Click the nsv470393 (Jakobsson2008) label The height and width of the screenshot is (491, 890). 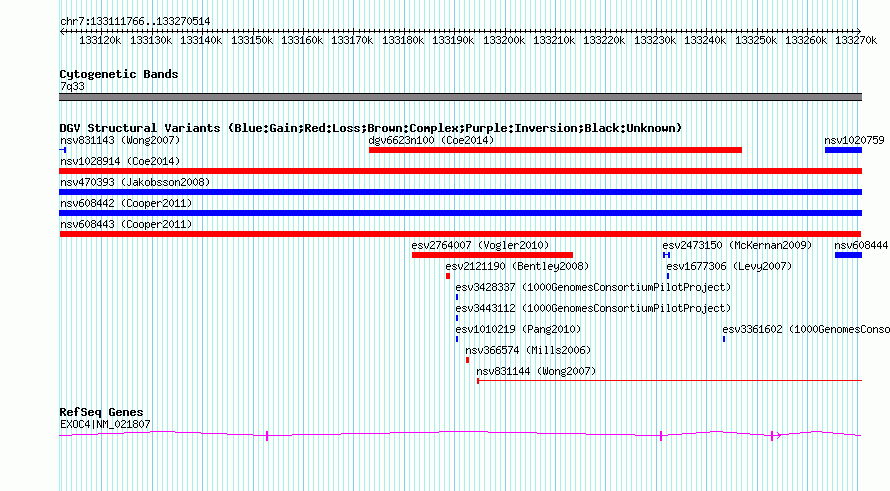pos(135,182)
